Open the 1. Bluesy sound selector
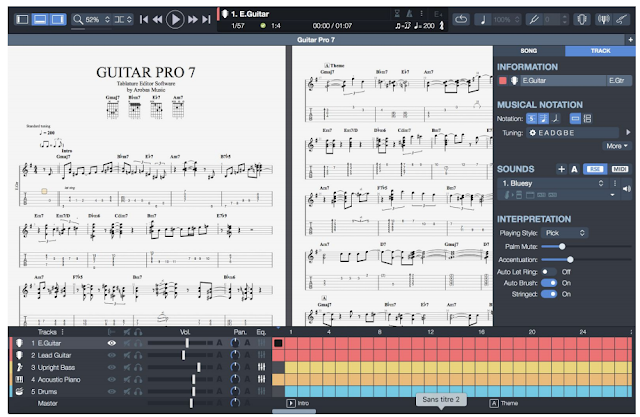 [x=553, y=183]
